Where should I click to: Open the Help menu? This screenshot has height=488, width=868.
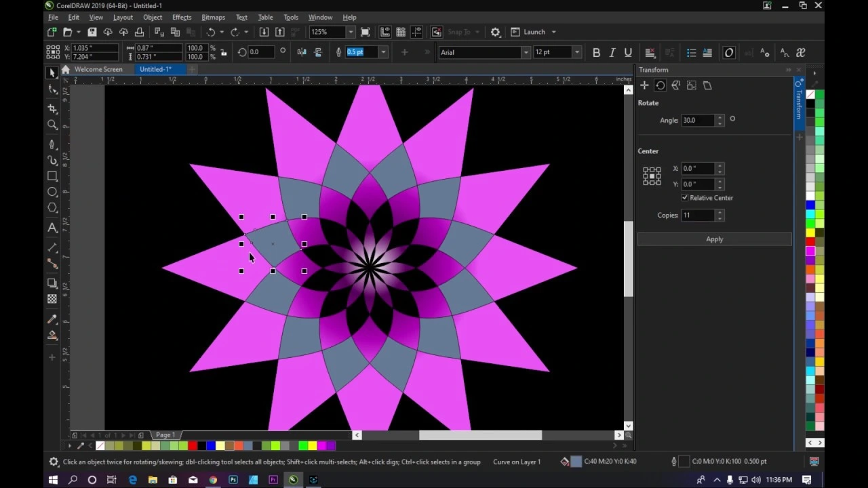pyautogui.click(x=349, y=17)
